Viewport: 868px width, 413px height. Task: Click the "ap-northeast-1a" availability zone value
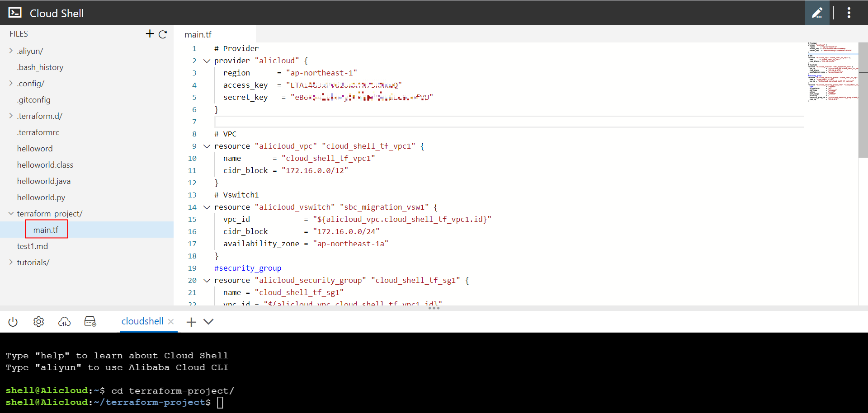[350, 244]
